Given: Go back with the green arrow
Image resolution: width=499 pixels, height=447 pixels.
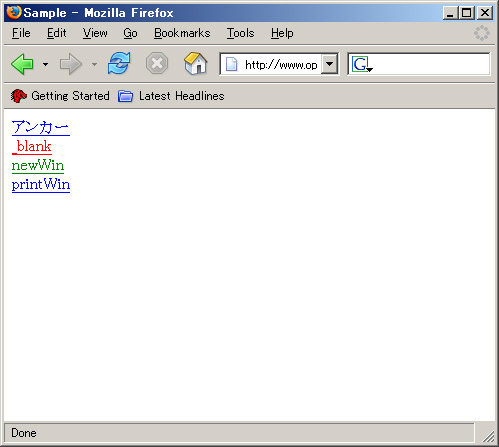Looking at the screenshot, I should tap(22, 64).
